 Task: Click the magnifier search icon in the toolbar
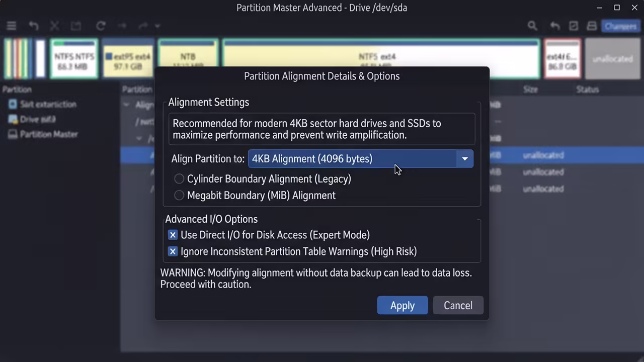tap(532, 26)
